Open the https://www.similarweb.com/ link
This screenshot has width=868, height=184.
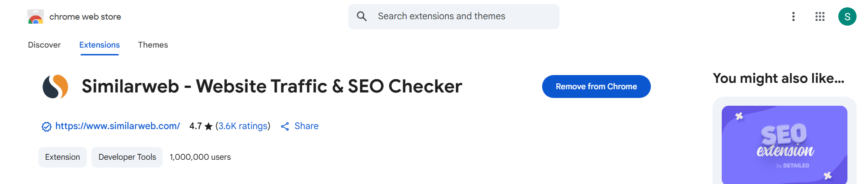click(x=117, y=126)
